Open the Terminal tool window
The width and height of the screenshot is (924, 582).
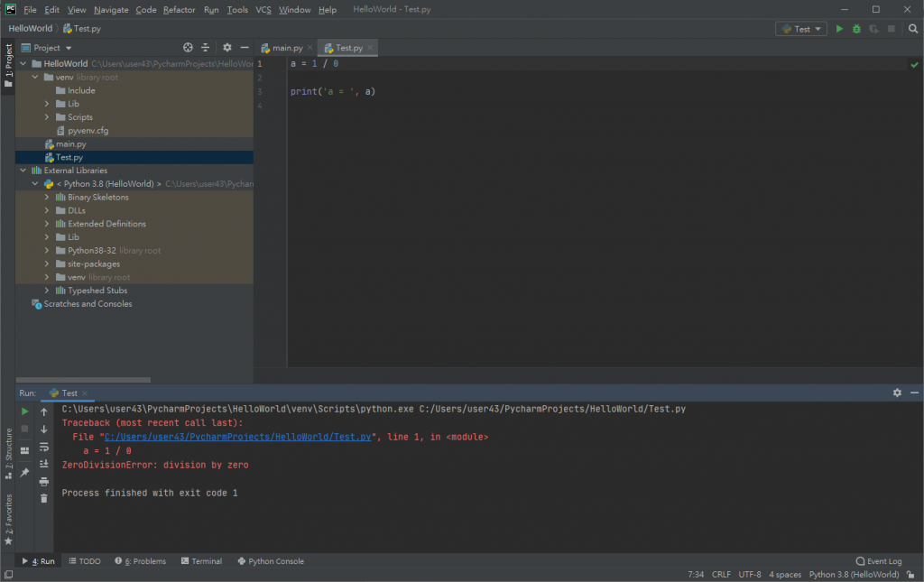tap(201, 561)
